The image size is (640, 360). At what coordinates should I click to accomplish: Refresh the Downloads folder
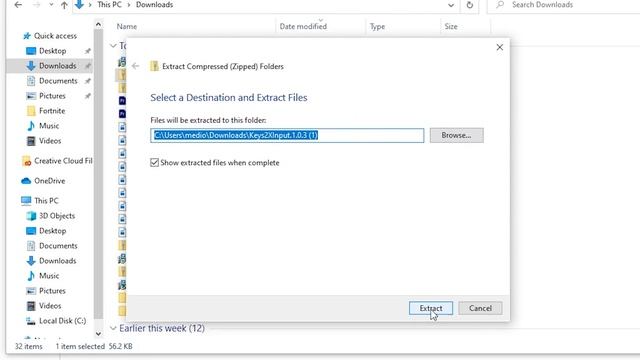pos(469,5)
